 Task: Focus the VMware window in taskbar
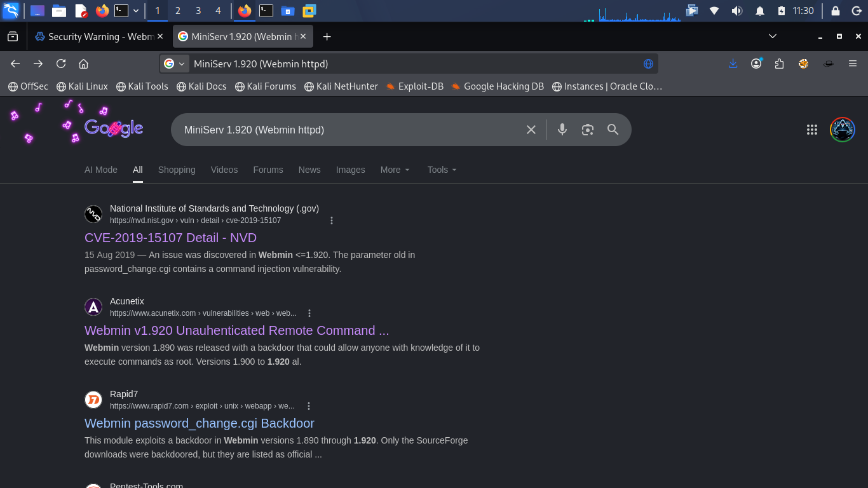309,11
